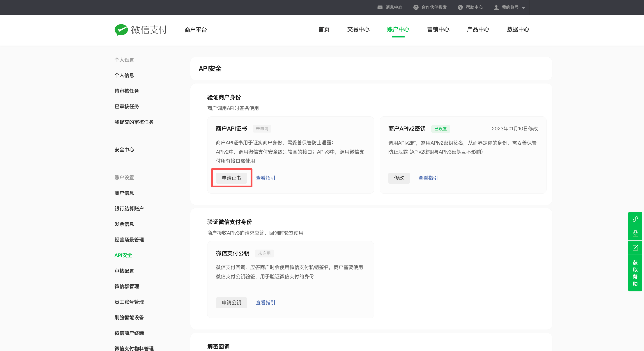Click the 商户API证书 card title
The width and height of the screenshot is (644, 351).
pos(231,128)
